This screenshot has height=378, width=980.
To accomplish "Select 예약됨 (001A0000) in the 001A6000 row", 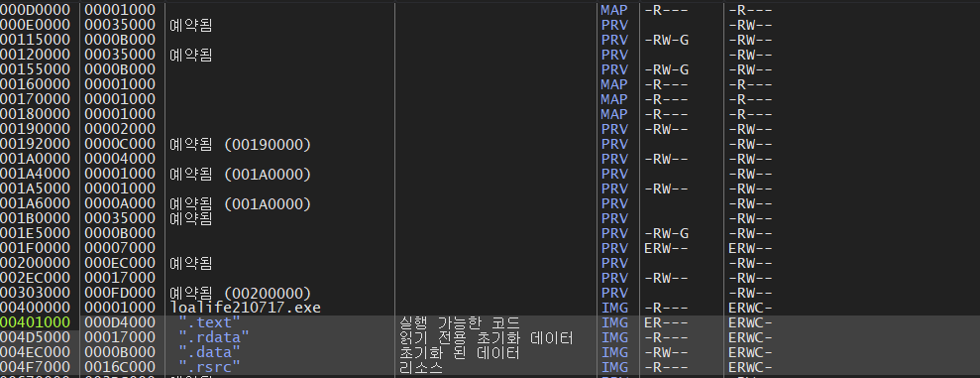I will pyautogui.click(x=241, y=204).
